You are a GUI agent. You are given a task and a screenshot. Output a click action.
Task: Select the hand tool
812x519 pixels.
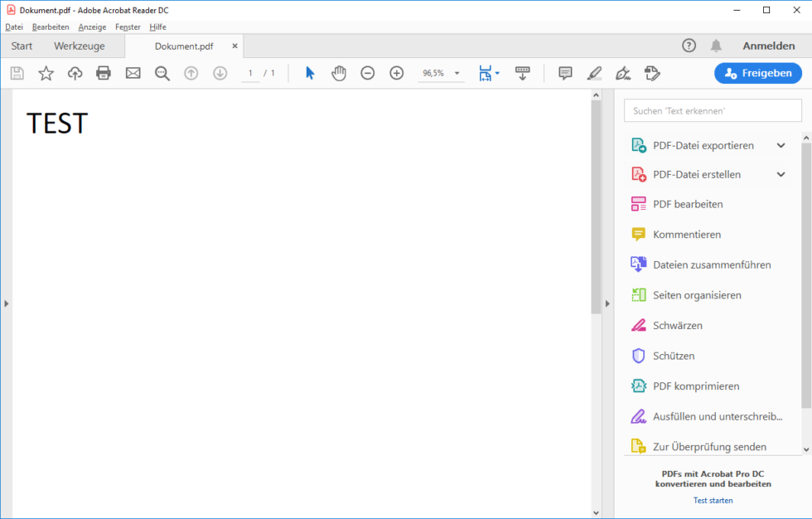[338, 73]
